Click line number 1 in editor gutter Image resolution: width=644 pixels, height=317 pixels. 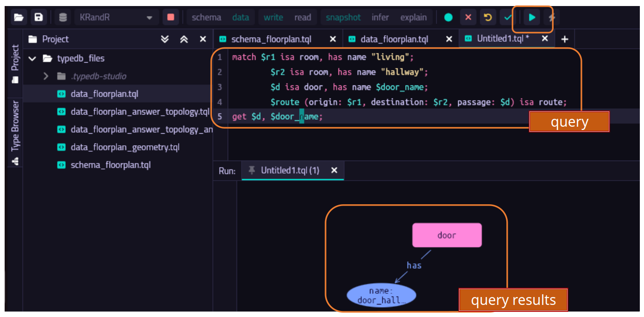[x=220, y=58]
